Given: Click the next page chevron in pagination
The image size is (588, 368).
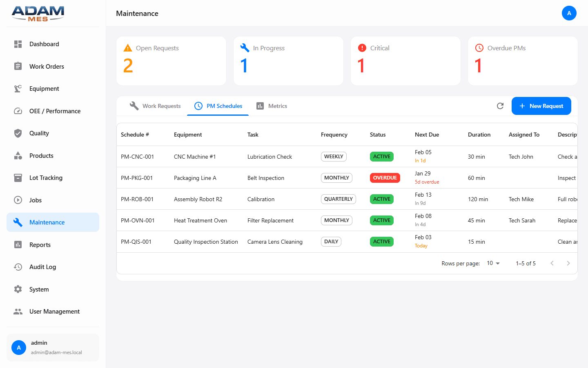Looking at the screenshot, I should 568,263.
